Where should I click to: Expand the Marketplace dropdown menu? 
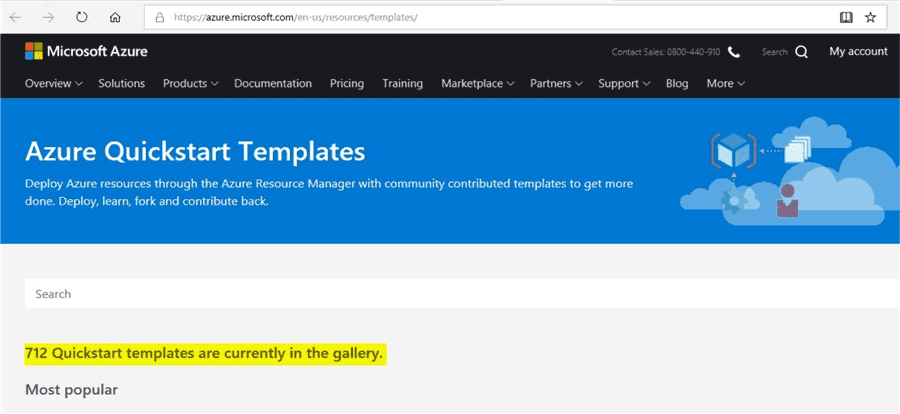coord(478,84)
